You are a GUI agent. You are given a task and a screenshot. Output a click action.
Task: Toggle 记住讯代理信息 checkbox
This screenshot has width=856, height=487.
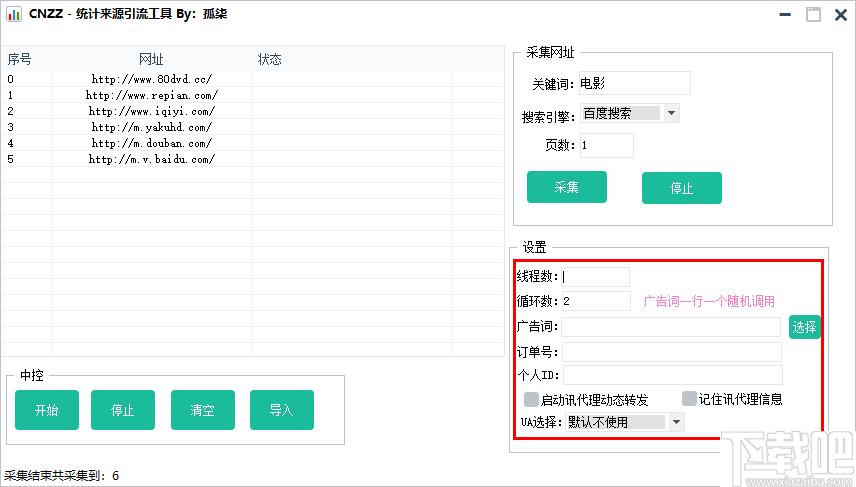pyautogui.click(x=689, y=399)
